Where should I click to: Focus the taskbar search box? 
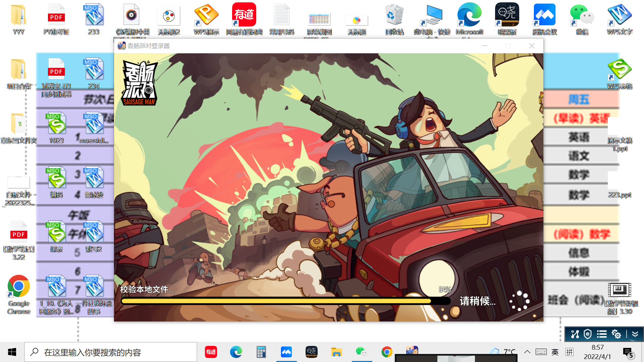111,352
